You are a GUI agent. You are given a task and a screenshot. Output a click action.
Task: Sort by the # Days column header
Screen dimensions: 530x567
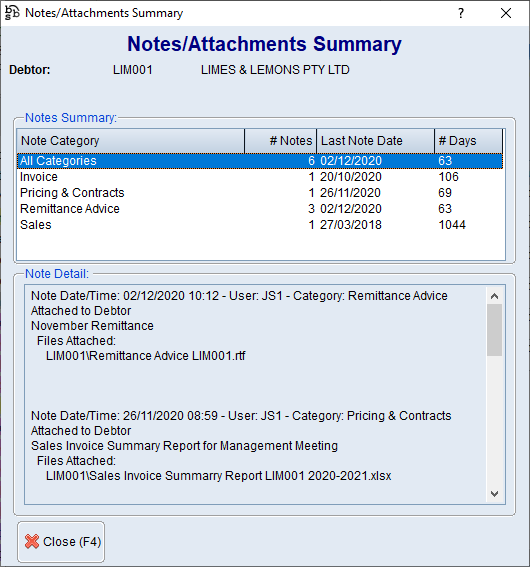tap(469, 141)
